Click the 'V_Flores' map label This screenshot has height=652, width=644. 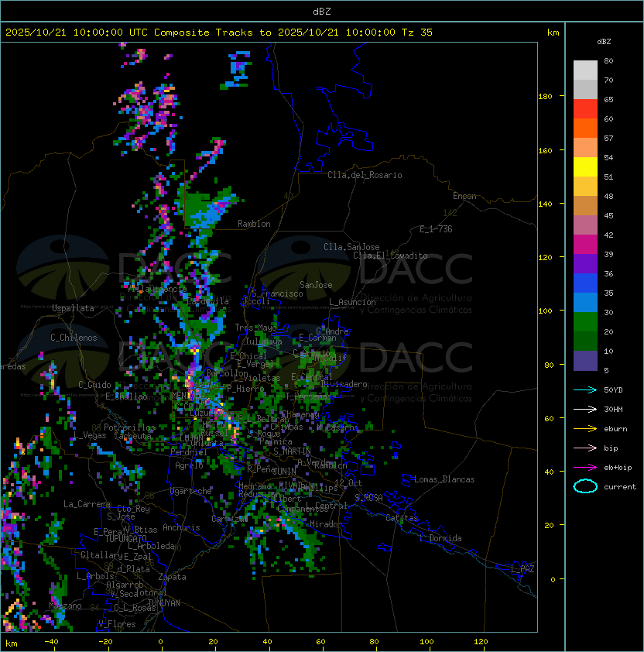click(x=117, y=624)
